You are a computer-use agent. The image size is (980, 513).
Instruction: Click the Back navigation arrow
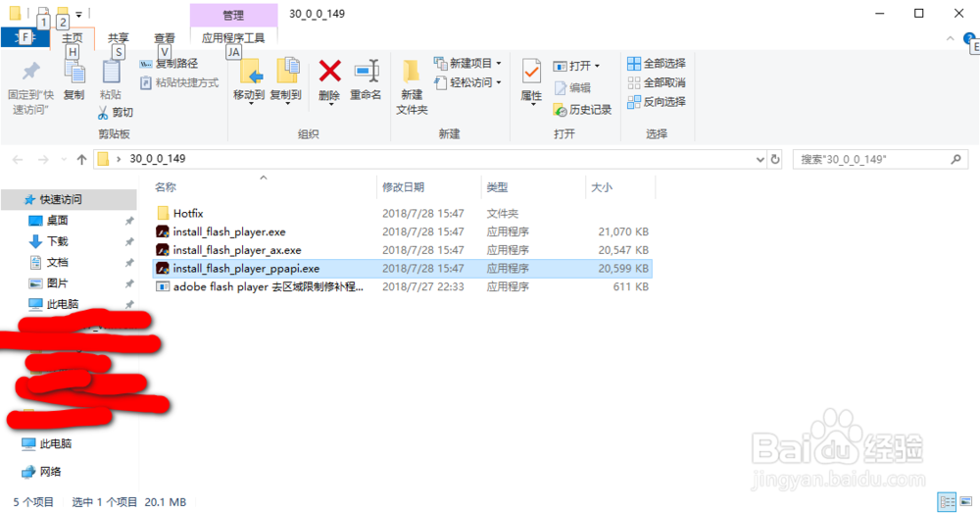pyautogui.click(x=18, y=160)
